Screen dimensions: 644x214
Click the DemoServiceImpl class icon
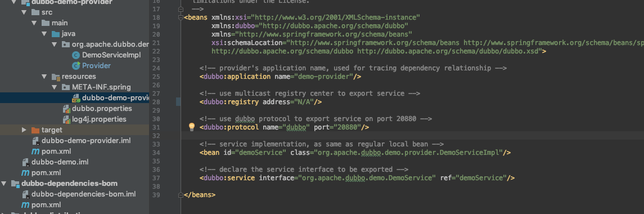75,55
